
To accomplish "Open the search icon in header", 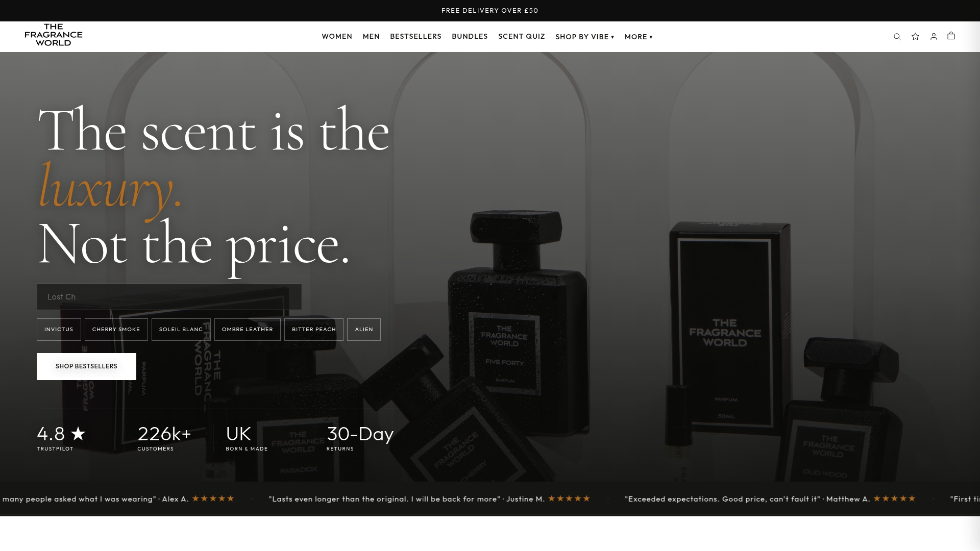I will (x=897, y=37).
